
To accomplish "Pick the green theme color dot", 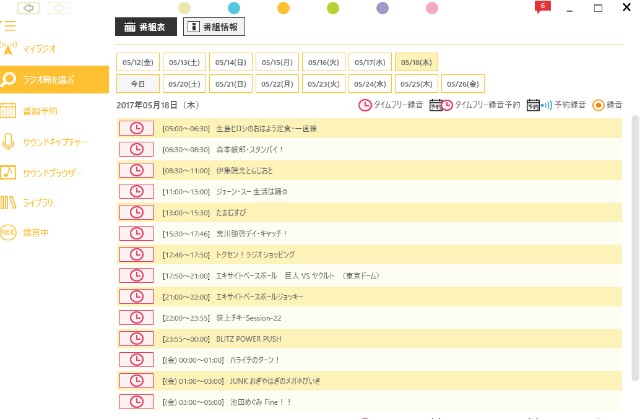I will 333,8.
